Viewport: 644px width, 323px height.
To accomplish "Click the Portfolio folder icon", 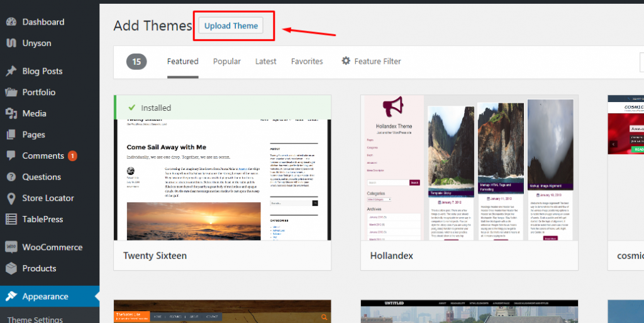I will click(11, 92).
